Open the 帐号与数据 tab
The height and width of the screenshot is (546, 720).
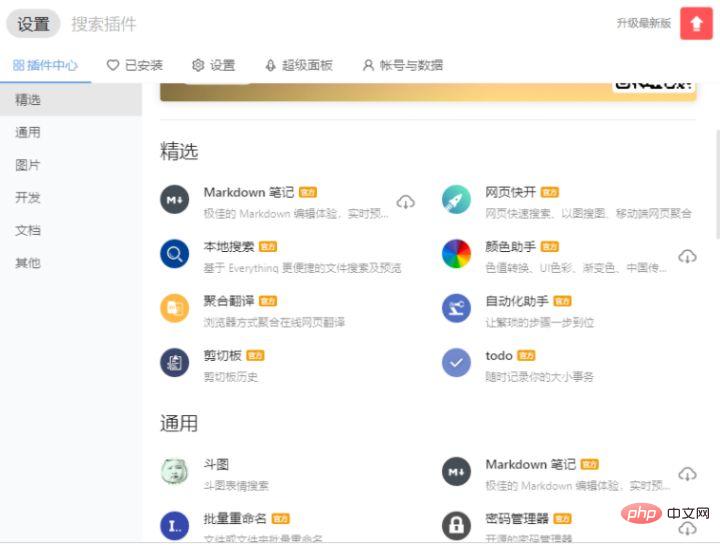(403, 66)
